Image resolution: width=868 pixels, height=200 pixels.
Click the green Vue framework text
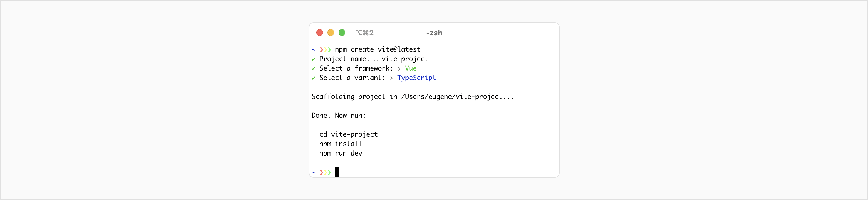click(411, 68)
